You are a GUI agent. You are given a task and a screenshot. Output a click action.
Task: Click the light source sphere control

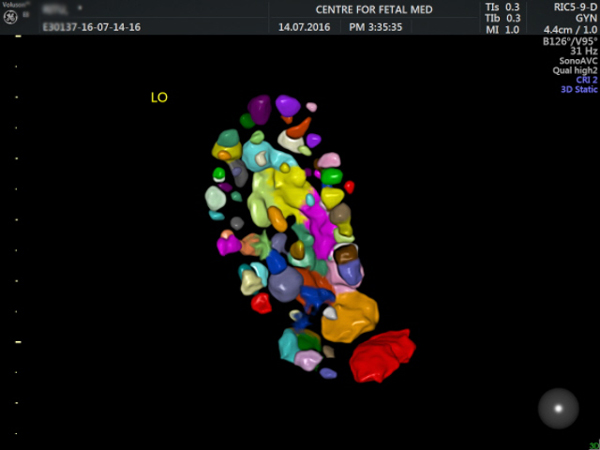coord(558,408)
